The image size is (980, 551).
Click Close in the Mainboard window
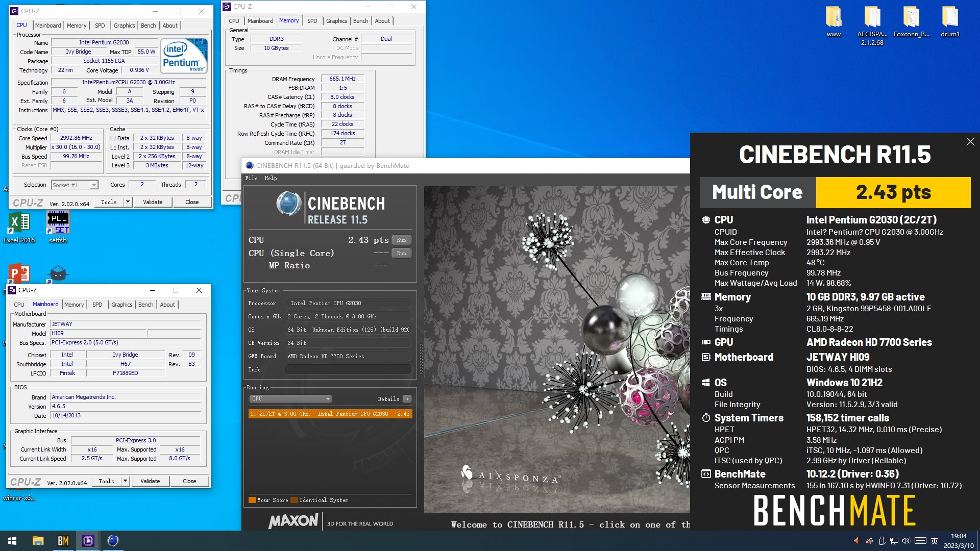(x=189, y=481)
